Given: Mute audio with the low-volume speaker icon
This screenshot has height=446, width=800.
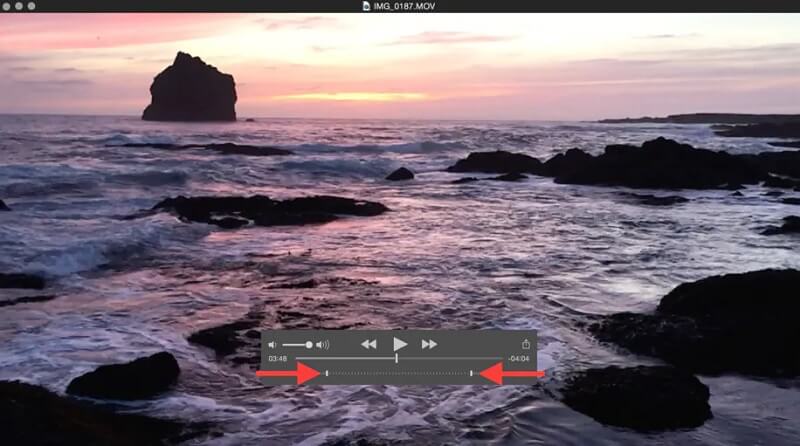Looking at the screenshot, I should pos(272,345).
